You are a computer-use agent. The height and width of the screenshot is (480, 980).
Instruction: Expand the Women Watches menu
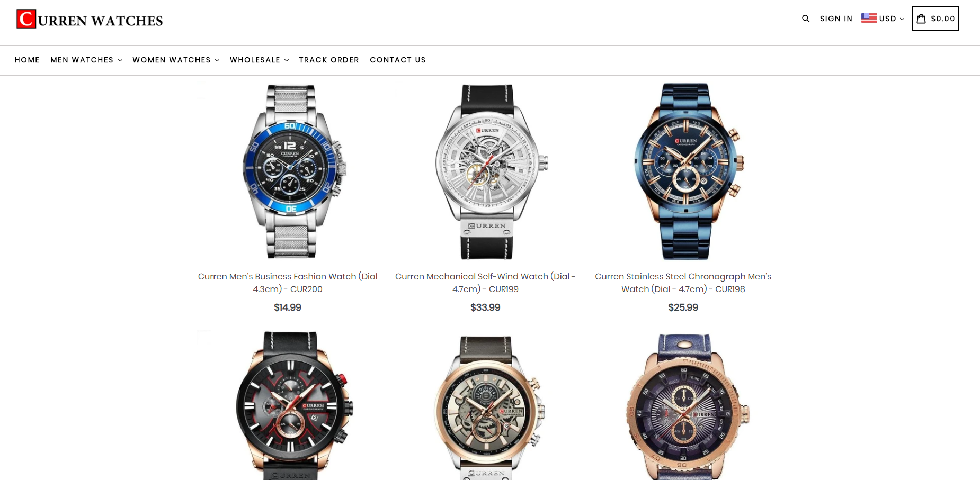(176, 60)
